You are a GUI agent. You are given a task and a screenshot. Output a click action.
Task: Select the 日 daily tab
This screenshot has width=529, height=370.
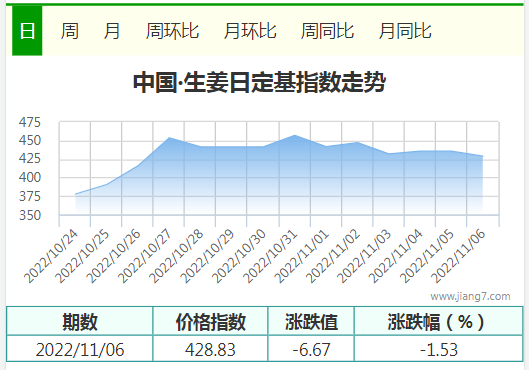[27, 31]
